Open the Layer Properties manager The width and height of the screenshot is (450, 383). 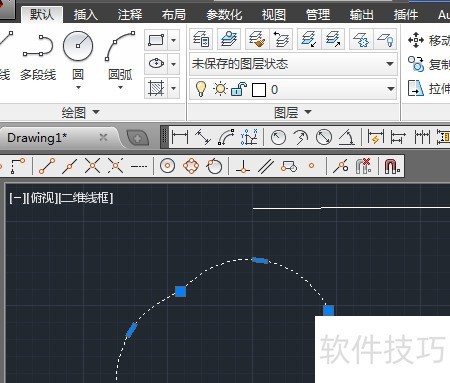point(201,39)
